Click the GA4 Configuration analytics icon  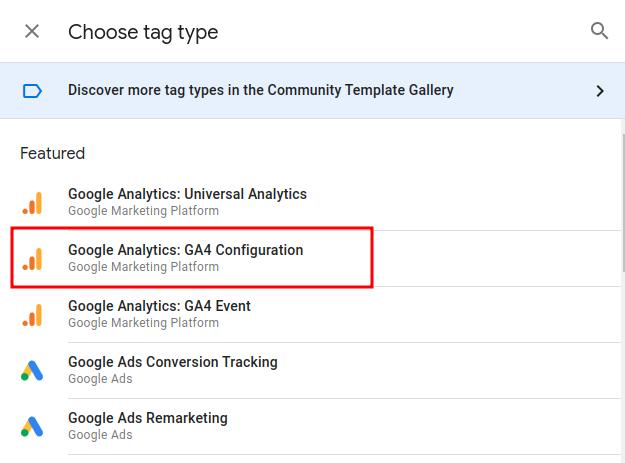coord(32,259)
